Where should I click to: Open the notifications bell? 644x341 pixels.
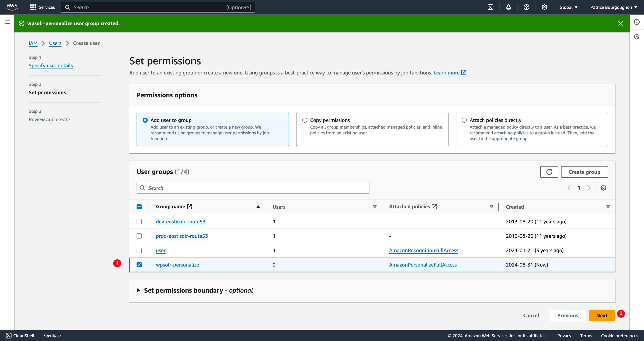coord(508,7)
